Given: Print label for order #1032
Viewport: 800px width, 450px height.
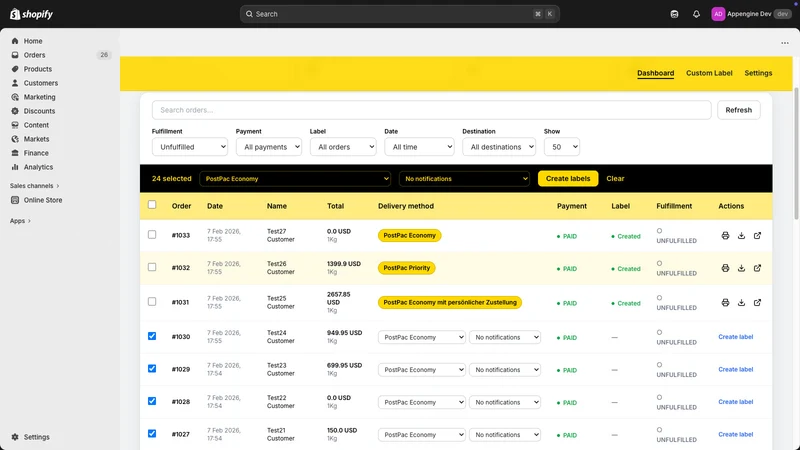Looking at the screenshot, I should [x=725, y=268].
